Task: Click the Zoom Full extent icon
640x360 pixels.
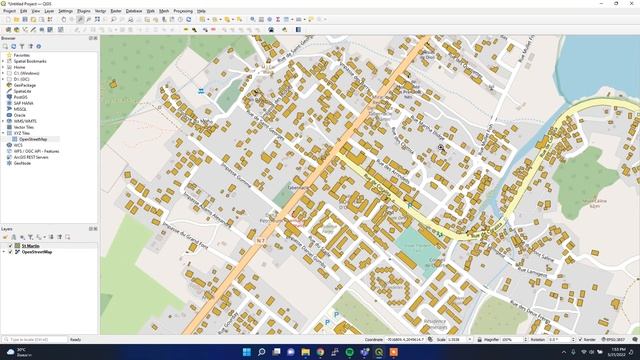Action: 97,19
